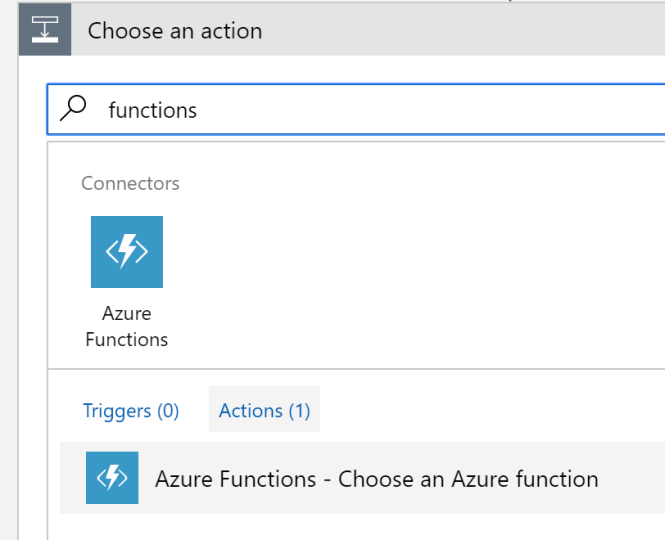Choose the 'Choose an Azure function' action

362,478
